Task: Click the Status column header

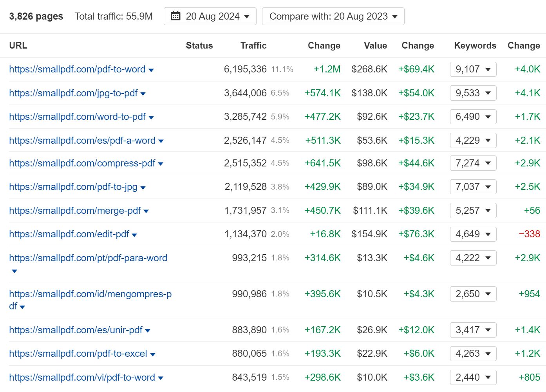Action: (199, 45)
